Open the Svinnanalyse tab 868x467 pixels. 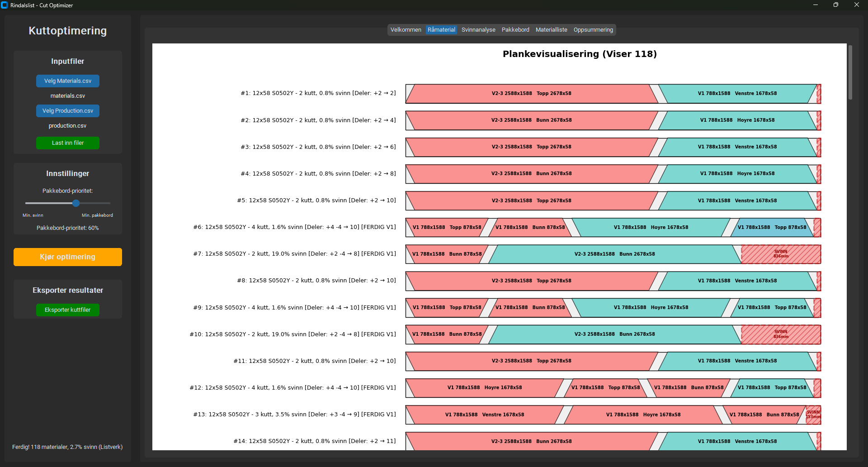[478, 29]
